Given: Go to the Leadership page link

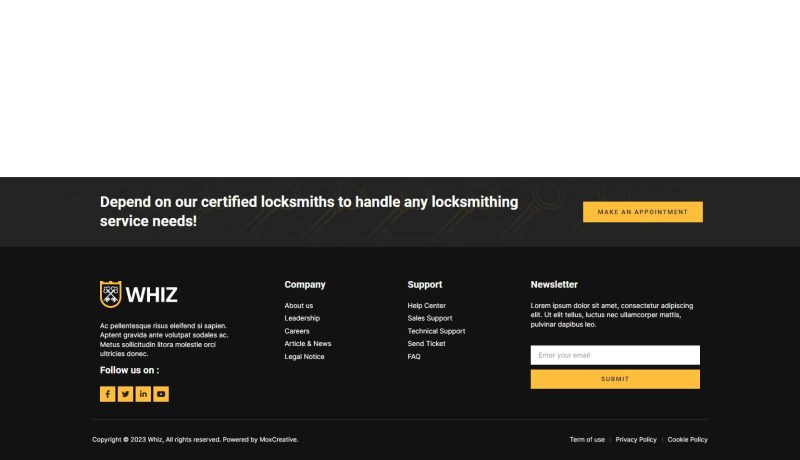Looking at the screenshot, I should click(302, 318).
